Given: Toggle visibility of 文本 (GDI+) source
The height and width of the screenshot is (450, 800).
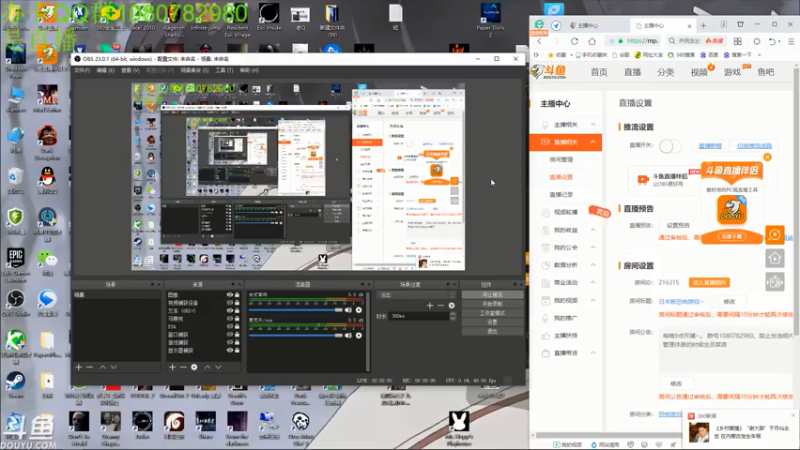Looking at the screenshot, I should pos(230,310).
